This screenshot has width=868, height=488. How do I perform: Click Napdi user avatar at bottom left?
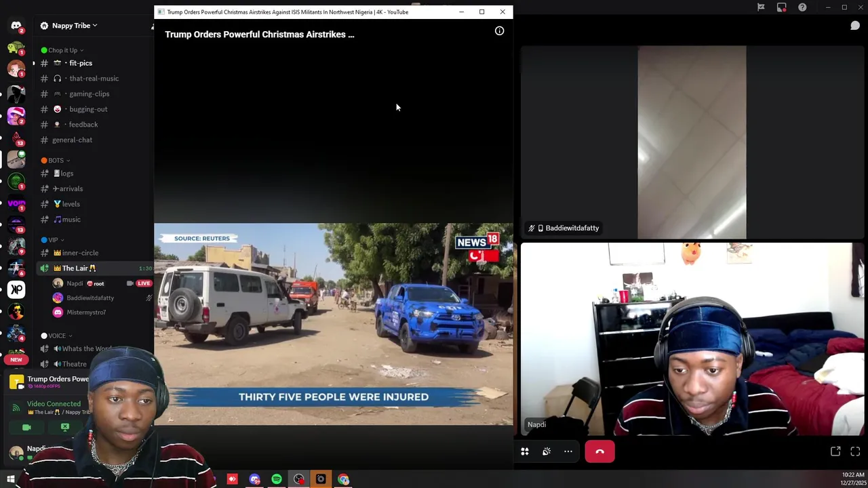(15, 453)
